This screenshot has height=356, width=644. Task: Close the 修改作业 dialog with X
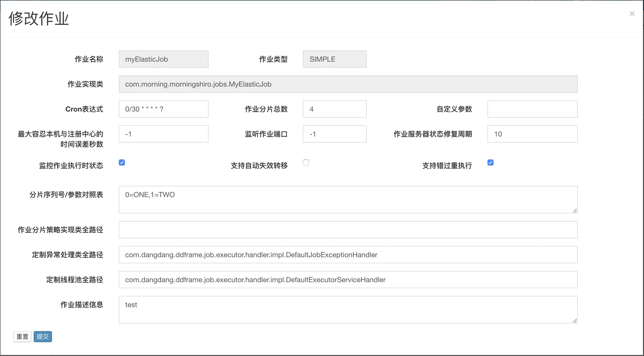[x=632, y=14]
